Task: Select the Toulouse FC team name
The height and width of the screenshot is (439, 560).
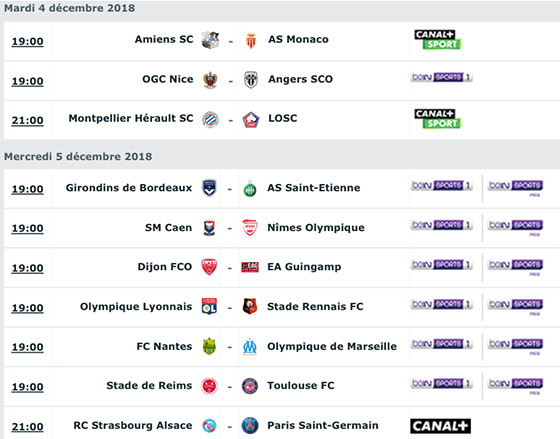Action: (x=301, y=386)
